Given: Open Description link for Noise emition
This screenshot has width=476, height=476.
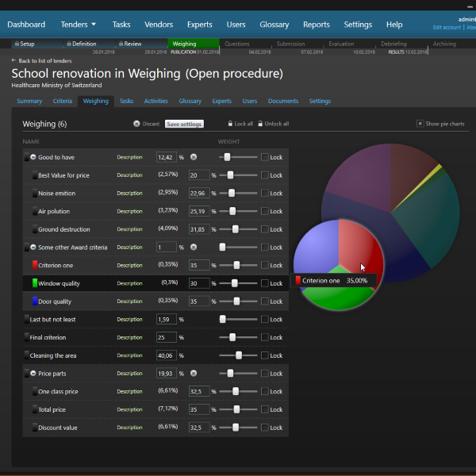Looking at the screenshot, I should 129,193.
